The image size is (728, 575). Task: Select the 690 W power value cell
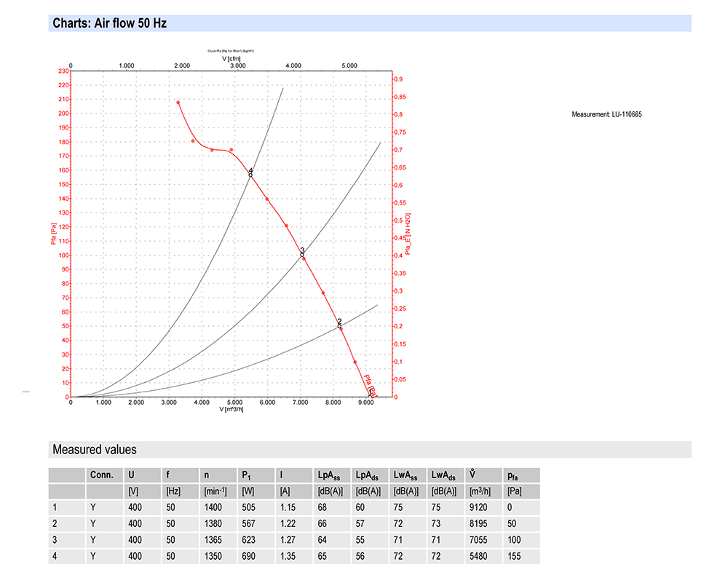pyautogui.click(x=249, y=555)
